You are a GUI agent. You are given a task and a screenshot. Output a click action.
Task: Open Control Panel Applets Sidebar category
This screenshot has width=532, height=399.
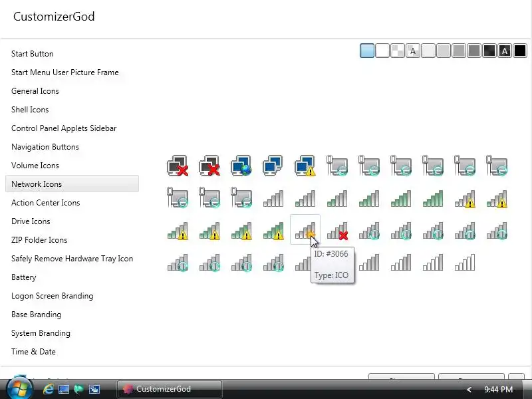(x=64, y=128)
